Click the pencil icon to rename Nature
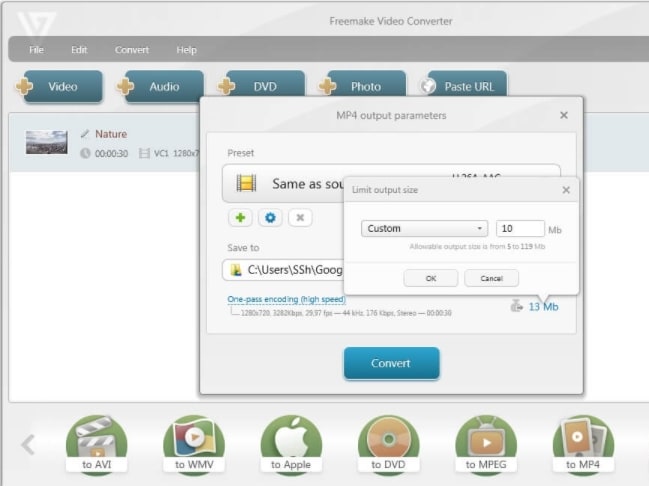Screen dimensions: 649x486 click(x=85, y=133)
